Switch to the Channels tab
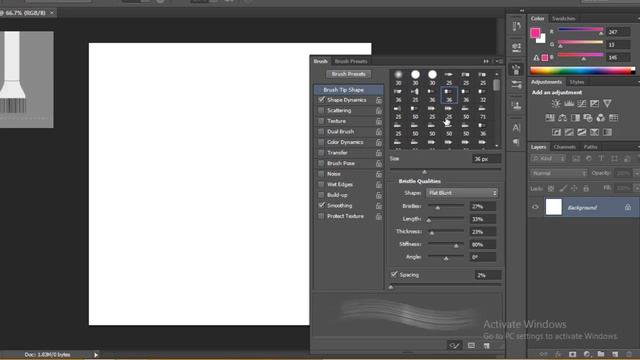Image resolution: width=640 pixels, height=360 pixels. pyautogui.click(x=564, y=147)
